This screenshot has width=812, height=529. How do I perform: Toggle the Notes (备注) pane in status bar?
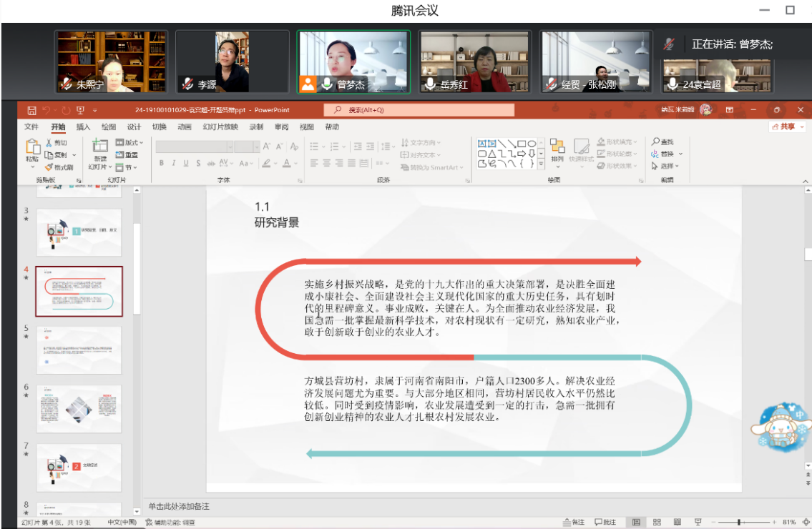(x=573, y=523)
